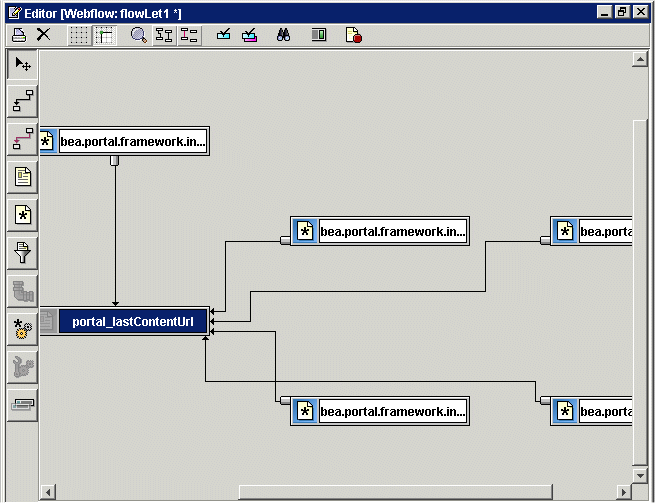Viewport: 655px width, 503px height.
Task: Click the Print icon in the toolbar
Action: 19,35
